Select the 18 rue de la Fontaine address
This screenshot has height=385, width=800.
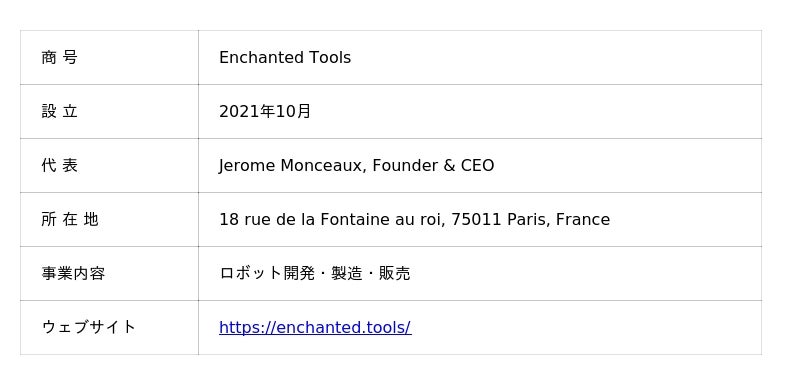(x=414, y=220)
